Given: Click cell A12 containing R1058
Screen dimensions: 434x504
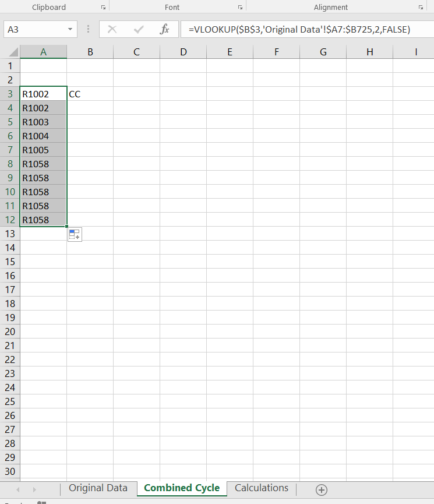Looking at the screenshot, I should pyautogui.click(x=43, y=220).
